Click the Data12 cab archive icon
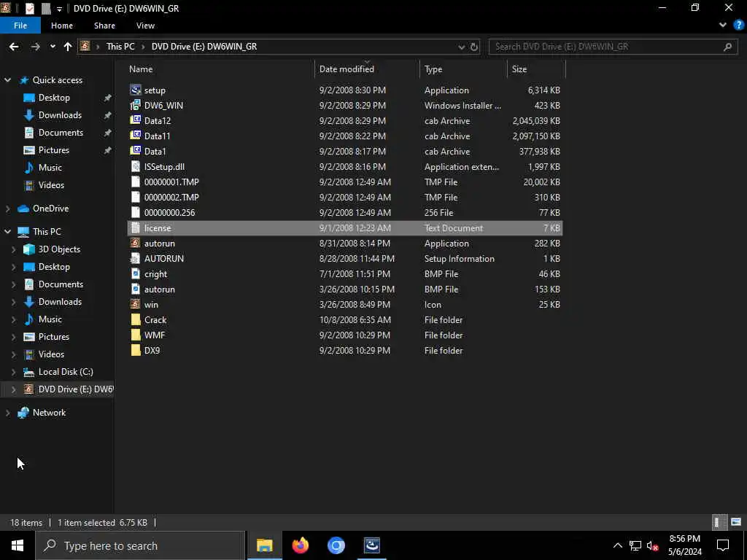This screenshot has height=560, width=747. click(x=136, y=120)
